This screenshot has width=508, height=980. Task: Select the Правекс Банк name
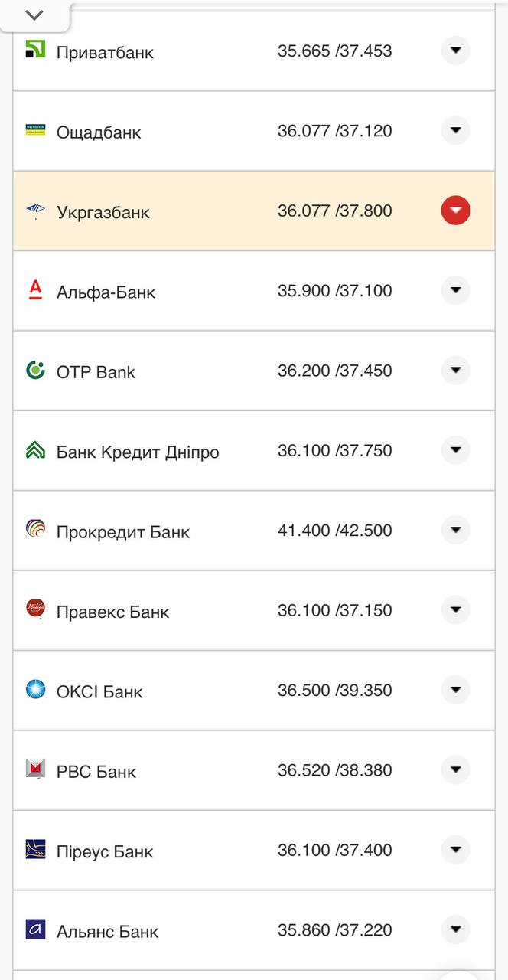(x=112, y=612)
